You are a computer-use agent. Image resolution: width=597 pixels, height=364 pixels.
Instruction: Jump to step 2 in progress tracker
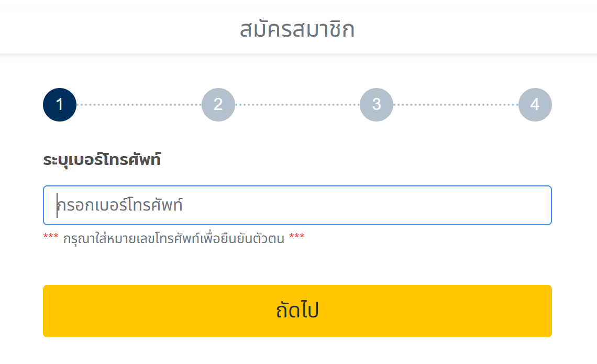pos(218,105)
